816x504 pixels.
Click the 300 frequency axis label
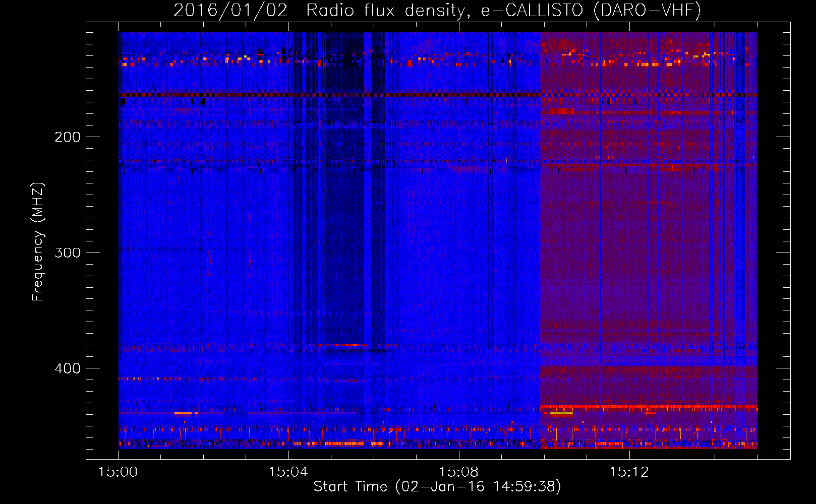click(x=68, y=253)
